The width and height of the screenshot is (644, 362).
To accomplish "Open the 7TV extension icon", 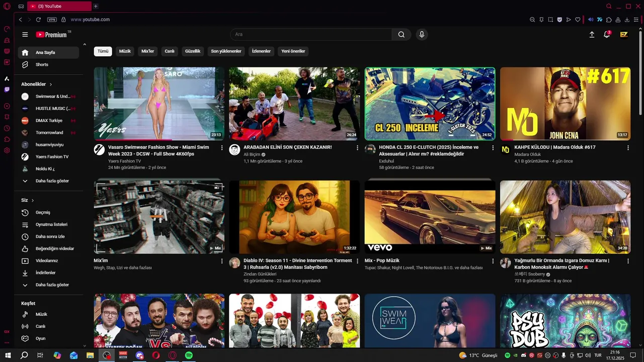I will click(600, 20).
